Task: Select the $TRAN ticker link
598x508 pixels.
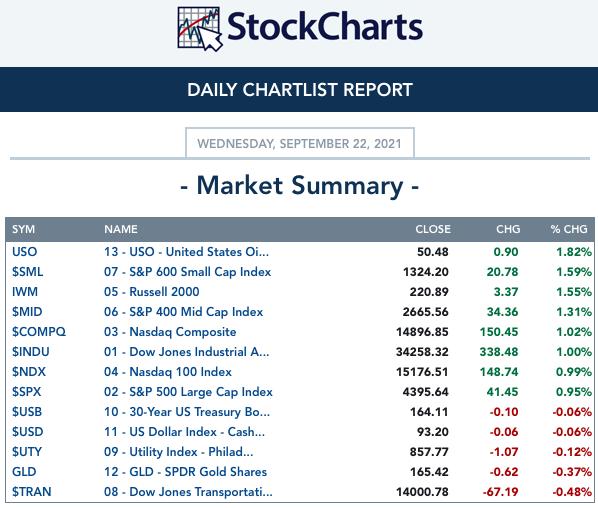Action: click(x=32, y=492)
